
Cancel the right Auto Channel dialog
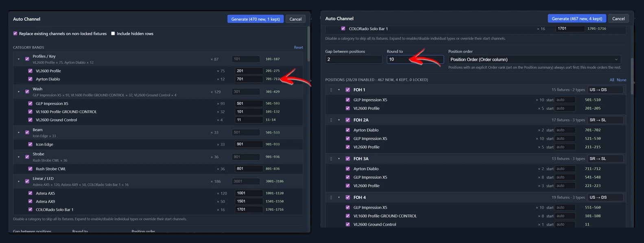click(x=618, y=19)
